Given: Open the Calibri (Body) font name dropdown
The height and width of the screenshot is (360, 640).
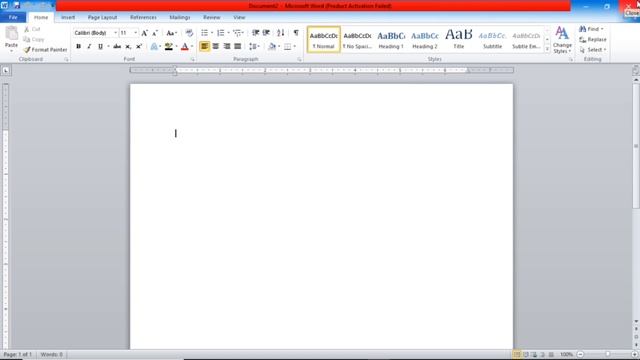Looking at the screenshot, I should click(x=115, y=33).
